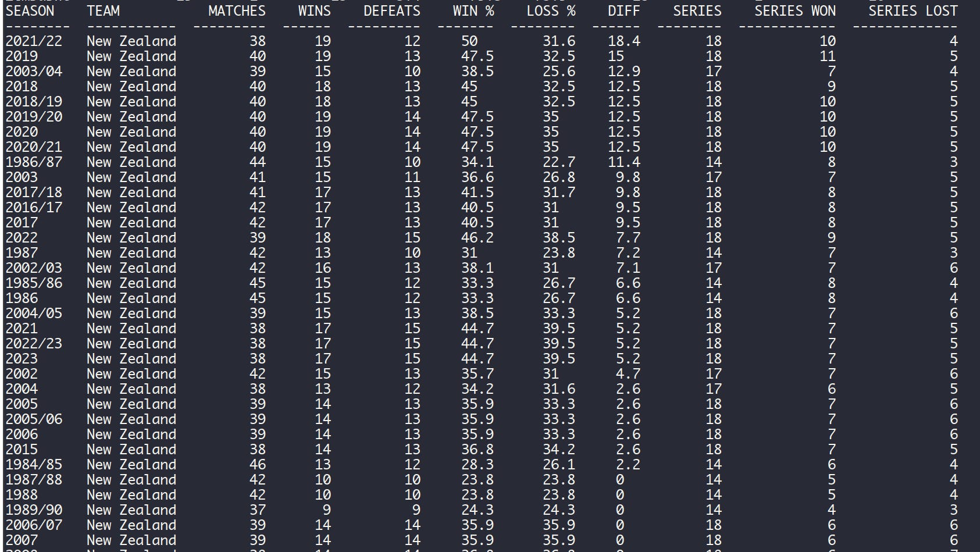Select the 2006/07 season cell
The width and height of the screenshot is (980, 552).
(x=34, y=525)
